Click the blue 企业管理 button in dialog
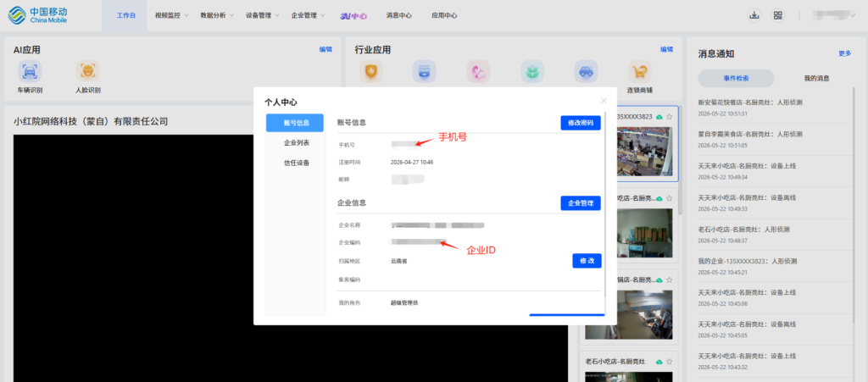Viewport: 868px width, 382px height. pos(580,203)
